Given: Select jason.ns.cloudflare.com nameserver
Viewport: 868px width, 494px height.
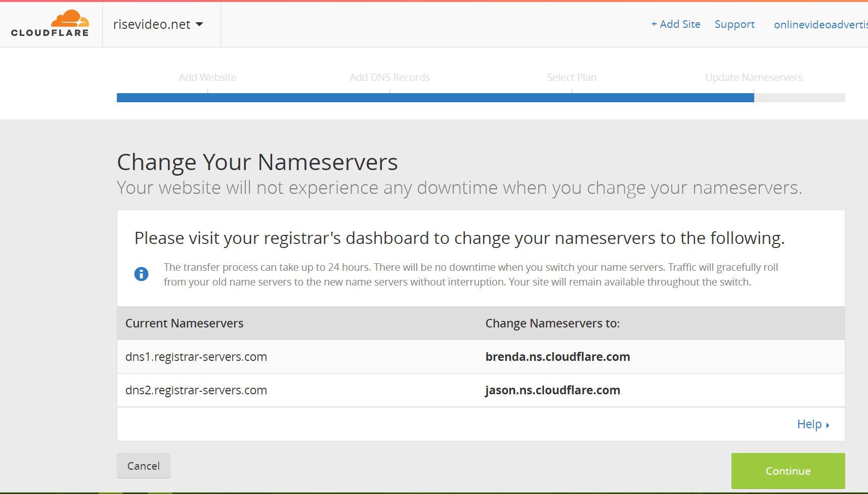Looking at the screenshot, I should [x=552, y=390].
